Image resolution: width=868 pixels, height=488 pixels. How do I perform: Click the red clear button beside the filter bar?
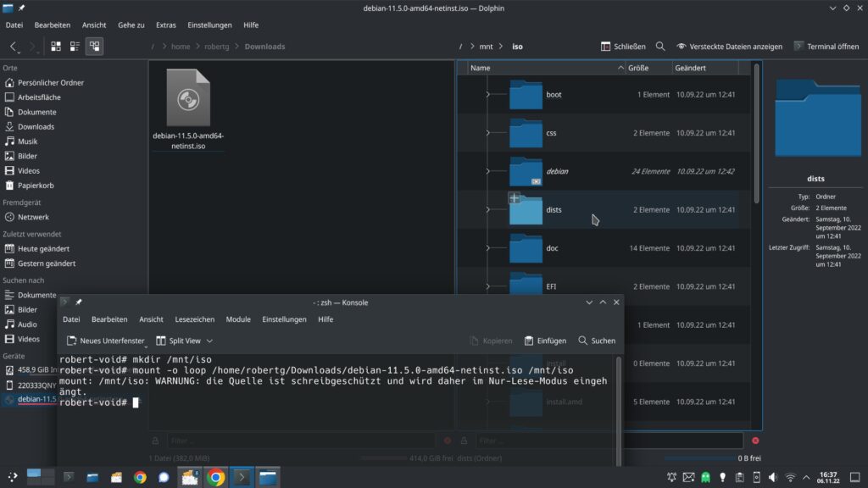pos(755,441)
